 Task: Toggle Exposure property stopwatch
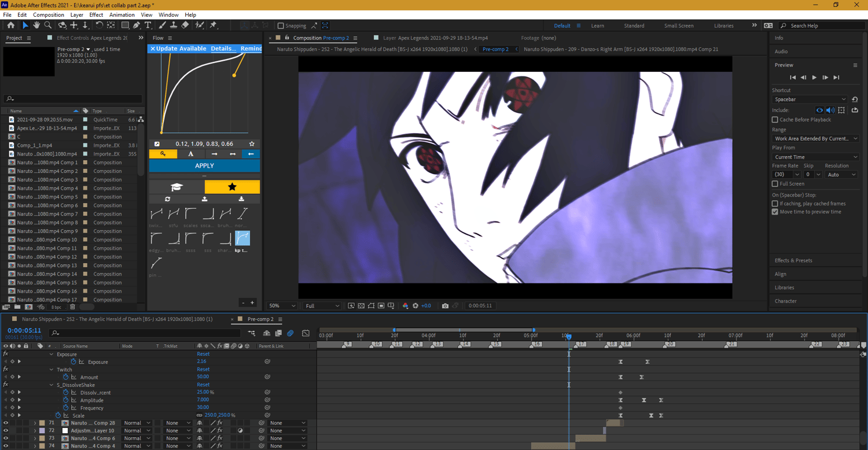[73, 362]
